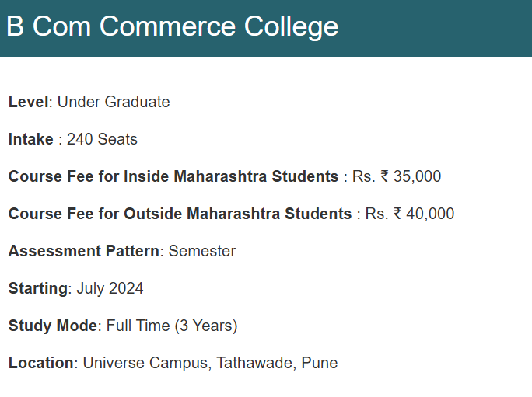Select the Level label text

click(x=29, y=102)
